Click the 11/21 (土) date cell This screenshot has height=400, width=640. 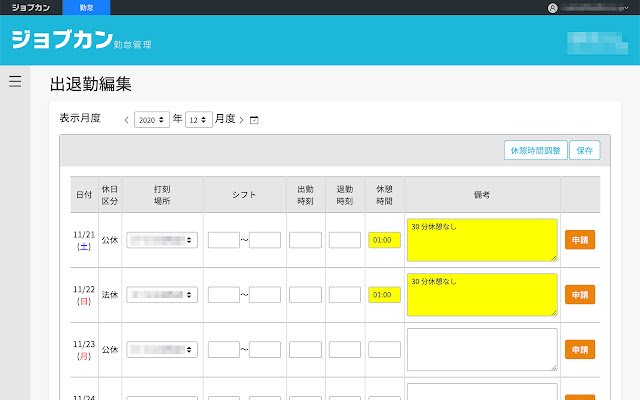click(84, 240)
